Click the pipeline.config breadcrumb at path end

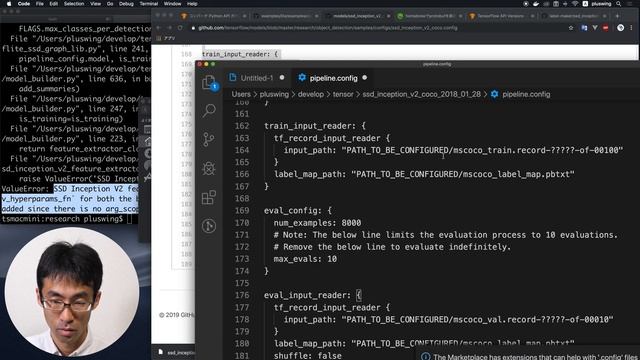pyautogui.click(x=526, y=94)
